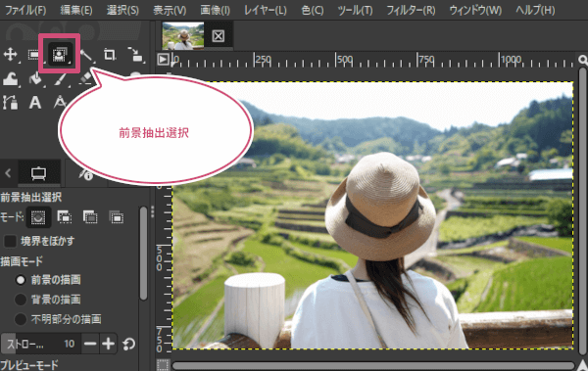Click the zoom-on-resize magnifier icon
Screen dimensions: 588x371
click(x=582, y=60)
